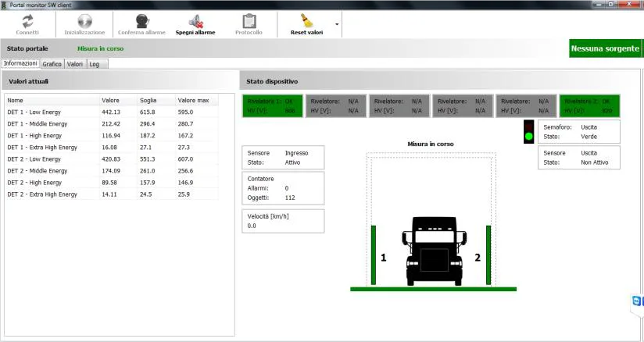Click the traffic light semaphore icon

[529, 132]
